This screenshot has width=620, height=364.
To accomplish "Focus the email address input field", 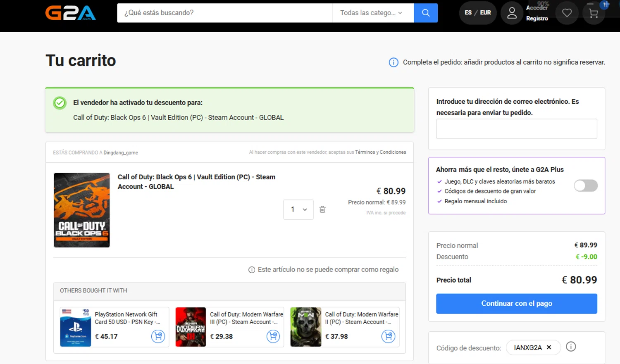I will click(516, 129).
